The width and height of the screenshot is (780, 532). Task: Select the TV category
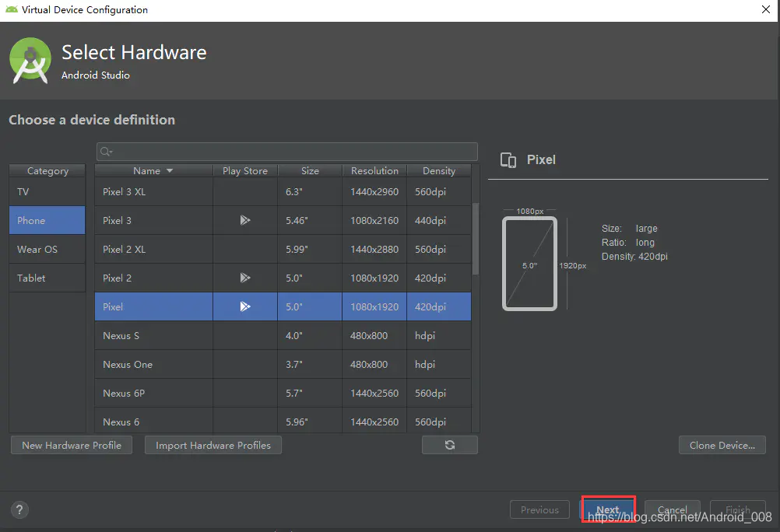[x=47, y=192]
